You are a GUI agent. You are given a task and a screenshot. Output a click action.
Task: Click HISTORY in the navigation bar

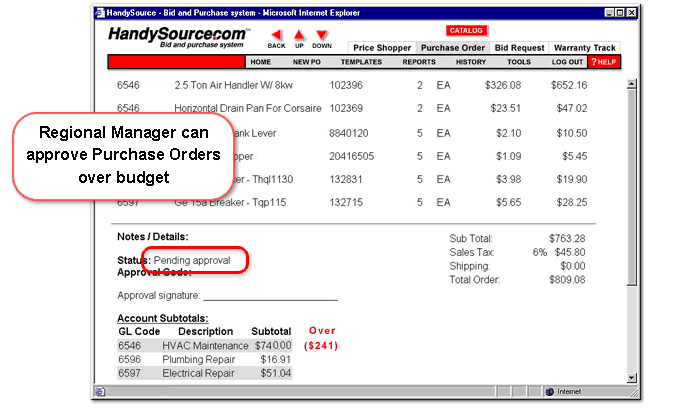pyautogui.click(x=471, y=62)
